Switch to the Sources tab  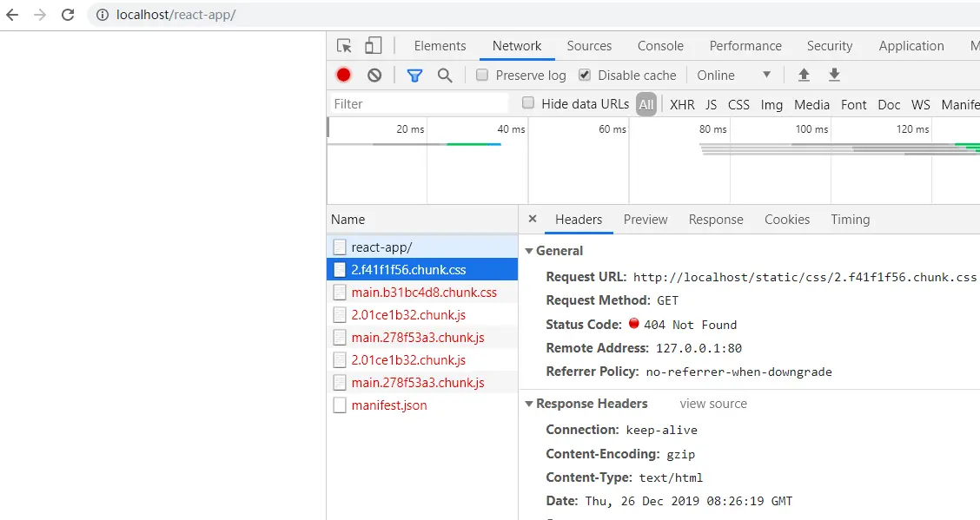click(589, 45)
